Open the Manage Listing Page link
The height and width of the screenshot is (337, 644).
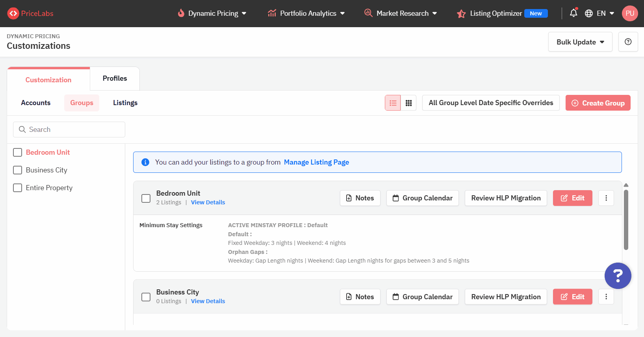pos(316,162)
